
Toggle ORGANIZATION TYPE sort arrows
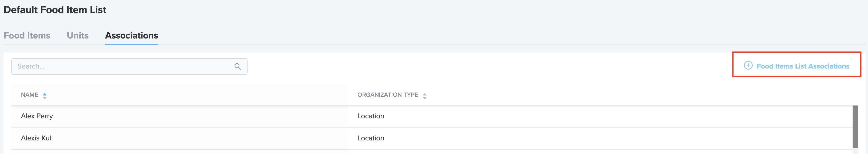click(x=424, y=96)
